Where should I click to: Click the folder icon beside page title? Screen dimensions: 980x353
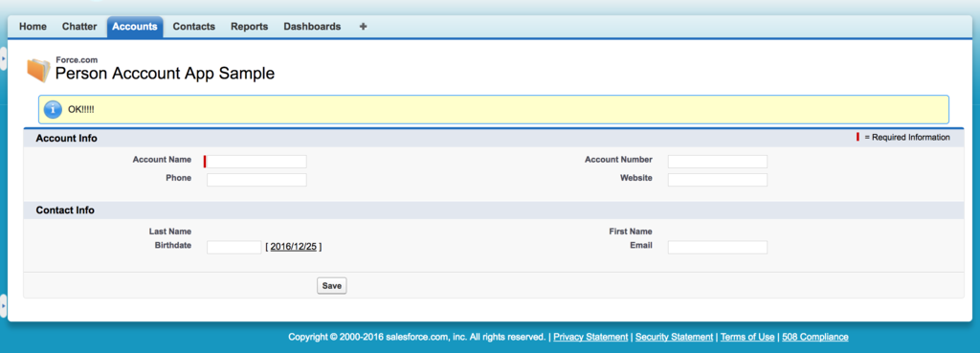pos(38,70)
